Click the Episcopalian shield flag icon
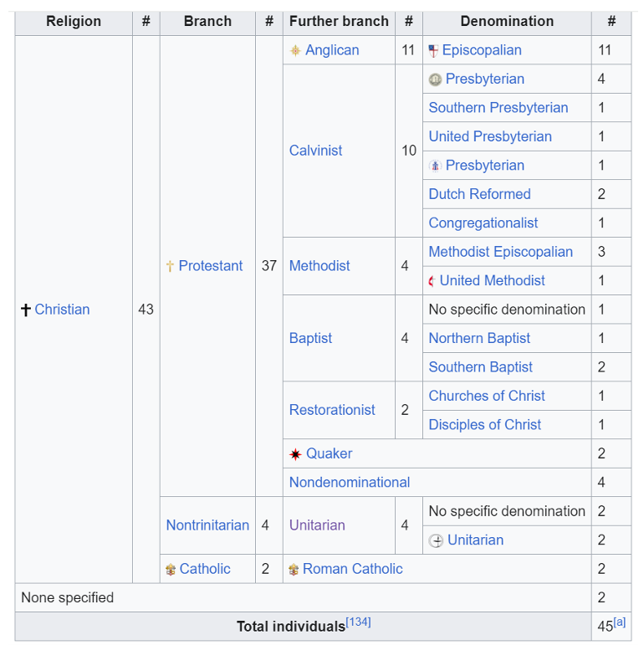The width and height of the screenshot is (644, 645). coord(433,50)
